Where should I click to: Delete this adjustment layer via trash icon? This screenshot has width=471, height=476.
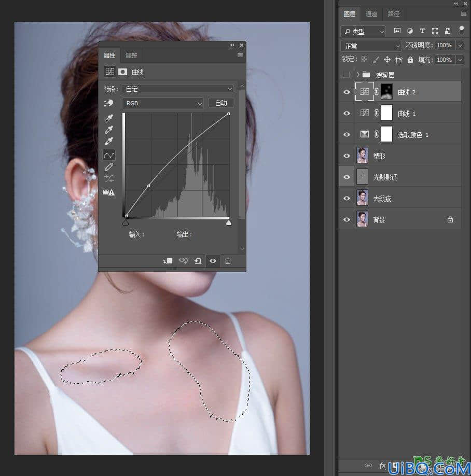click(228, 261)
